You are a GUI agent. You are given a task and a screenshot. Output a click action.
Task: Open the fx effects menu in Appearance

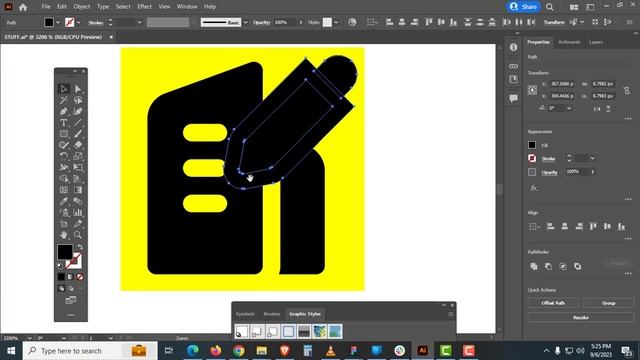click(x=533, y=188)
